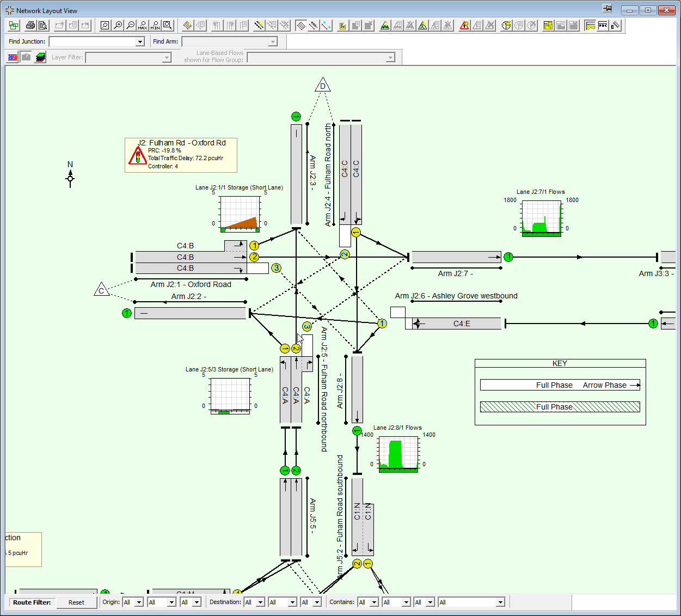
Task: Select the Arm J5:5 label
Action: click(312, 516)
